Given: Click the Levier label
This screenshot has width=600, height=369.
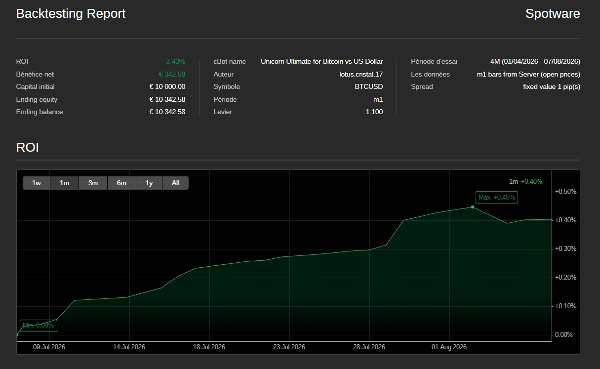Looking at the screenshot, I should click(x=223, y=112).
